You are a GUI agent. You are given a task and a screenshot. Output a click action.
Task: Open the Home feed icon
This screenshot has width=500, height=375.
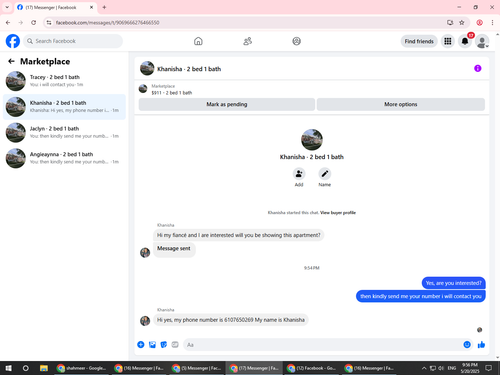point(198,41)
